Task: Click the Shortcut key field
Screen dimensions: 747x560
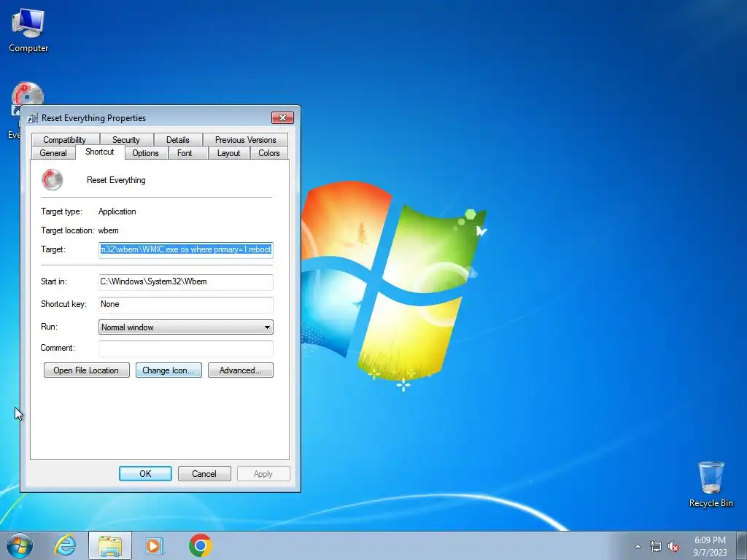Action: [x=186, y=304]
